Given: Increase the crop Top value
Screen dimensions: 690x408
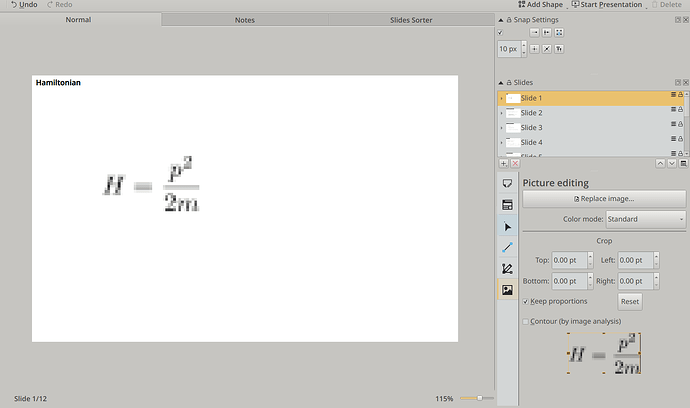Looking at the screenshot, I should click(x=590, y=256).
